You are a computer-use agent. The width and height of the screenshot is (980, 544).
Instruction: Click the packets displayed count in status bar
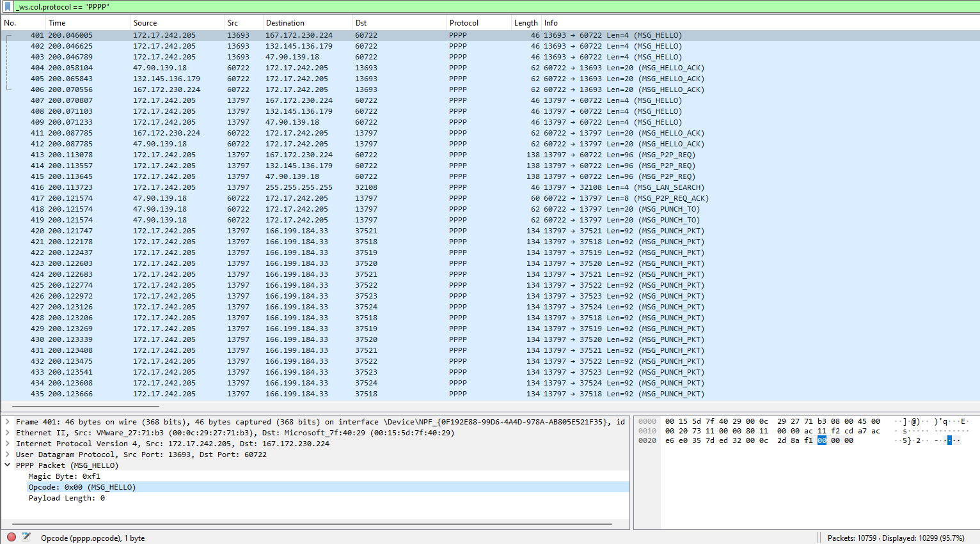pyautogui.click(x=896, y=538)
